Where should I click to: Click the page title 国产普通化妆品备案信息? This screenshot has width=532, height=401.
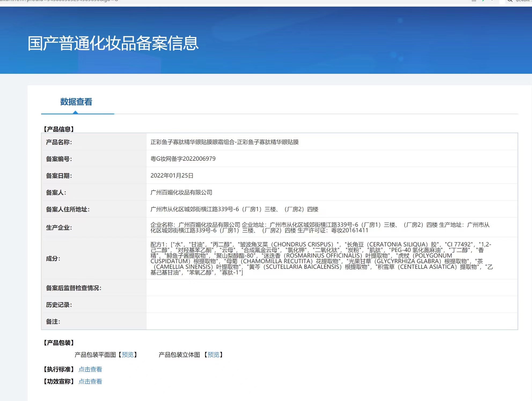(x=113, y=43)
